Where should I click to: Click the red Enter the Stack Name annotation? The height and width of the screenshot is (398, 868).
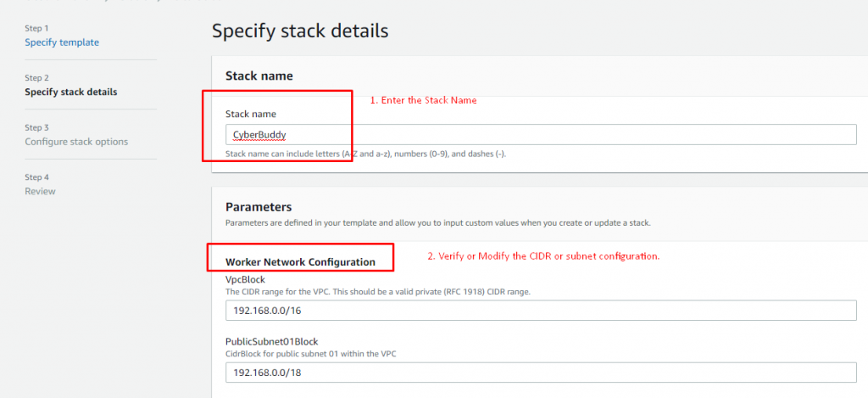[424, 101]
